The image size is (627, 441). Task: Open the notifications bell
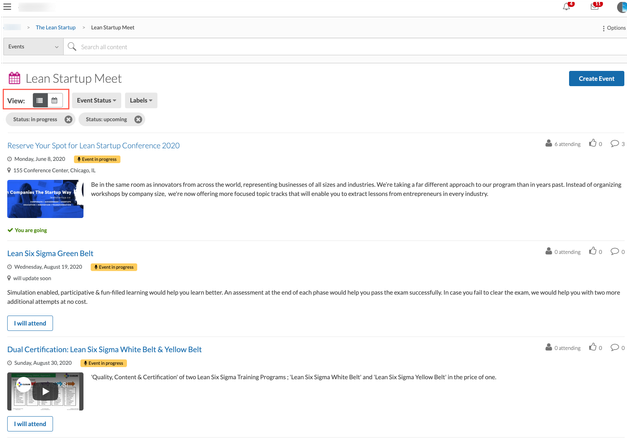click(567, 7)
